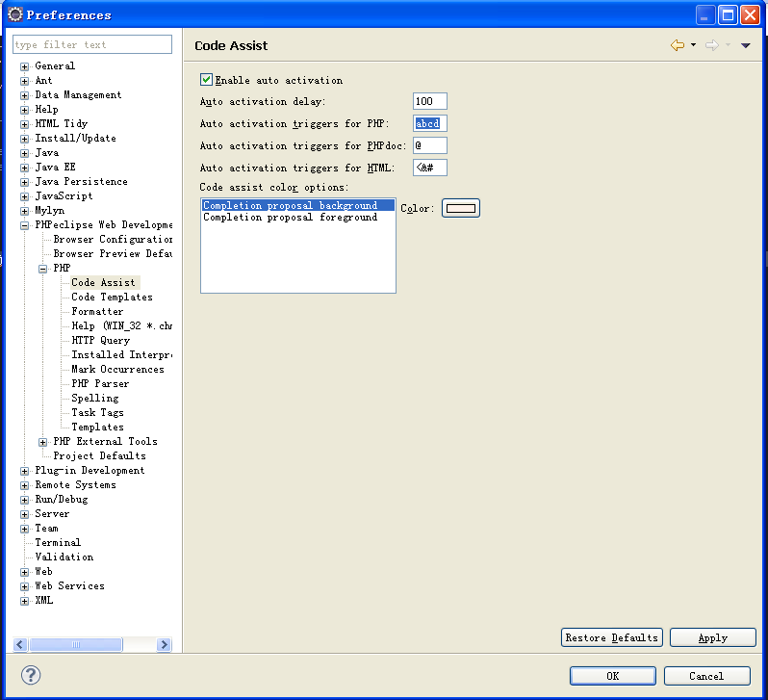
Task: Click the Auto activation delay field
Action: [429, 102]
